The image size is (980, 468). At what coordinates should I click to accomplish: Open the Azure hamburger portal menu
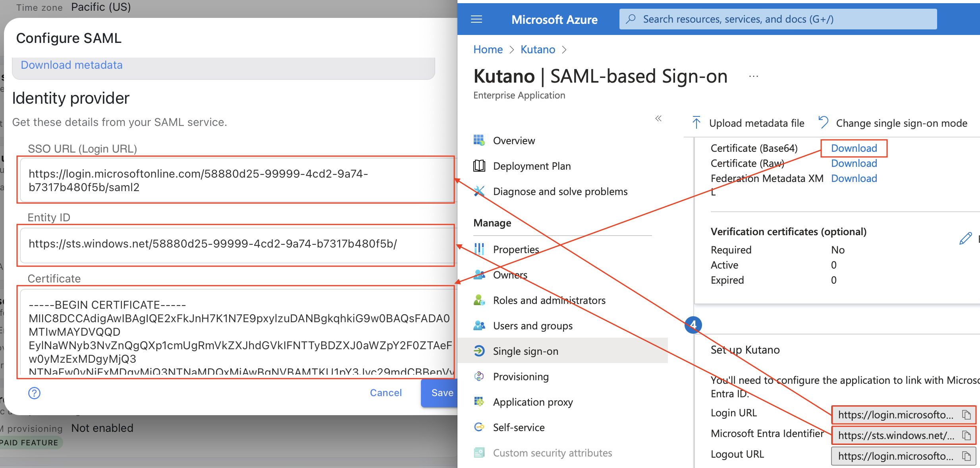pos(476,19)
